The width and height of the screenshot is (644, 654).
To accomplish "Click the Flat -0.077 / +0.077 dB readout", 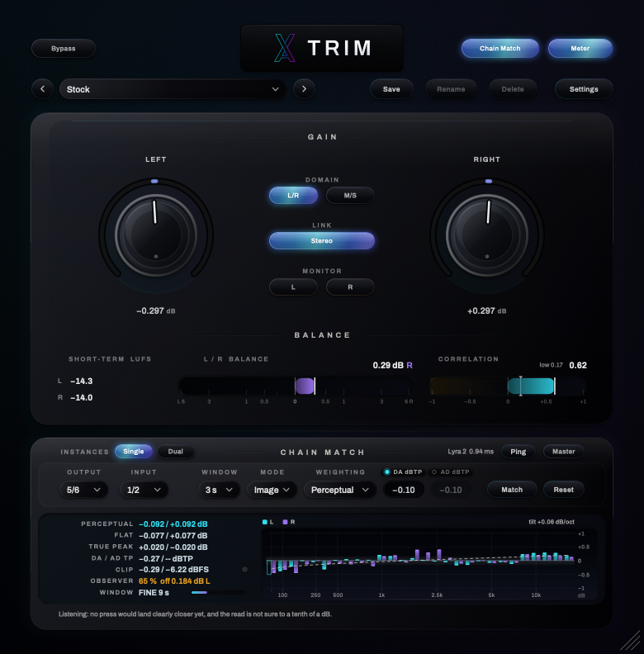I will click(x=173, y=536).
